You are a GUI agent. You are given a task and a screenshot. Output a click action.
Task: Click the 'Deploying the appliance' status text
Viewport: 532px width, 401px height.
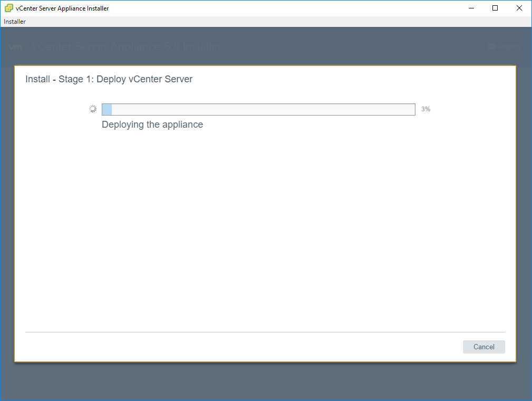tap(152, 125)
